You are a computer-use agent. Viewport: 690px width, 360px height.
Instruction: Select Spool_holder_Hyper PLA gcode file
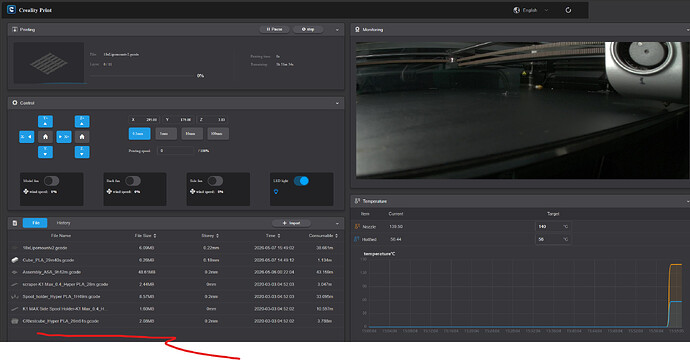coord(176,297)
